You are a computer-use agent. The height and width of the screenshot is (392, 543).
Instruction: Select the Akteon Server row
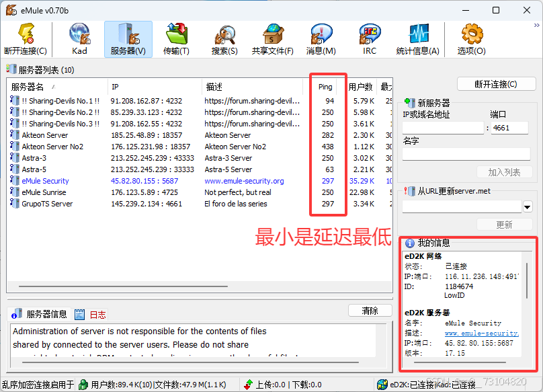click(x=200, y=135)
